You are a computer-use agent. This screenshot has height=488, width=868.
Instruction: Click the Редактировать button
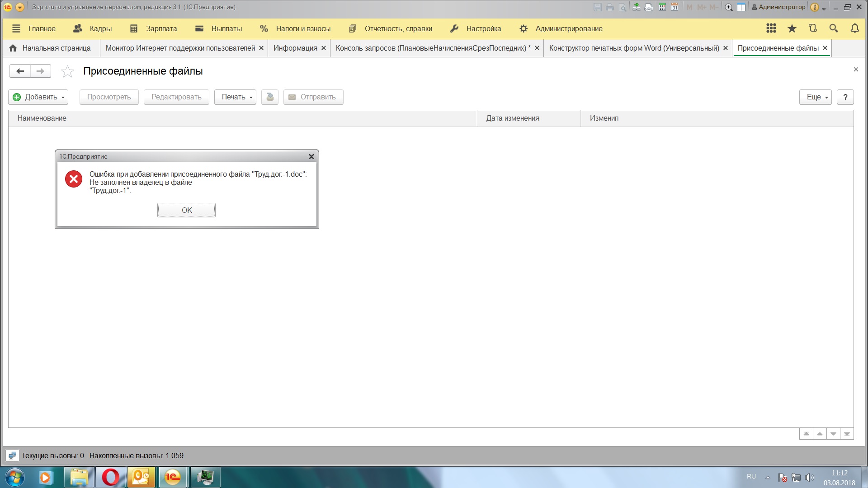[x=176, y=97]
